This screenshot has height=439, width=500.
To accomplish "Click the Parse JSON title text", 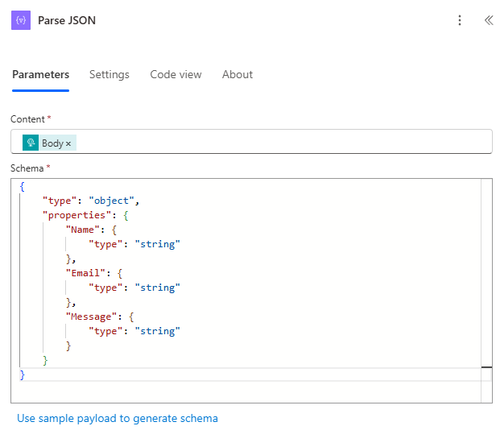I will coord(67,20).
